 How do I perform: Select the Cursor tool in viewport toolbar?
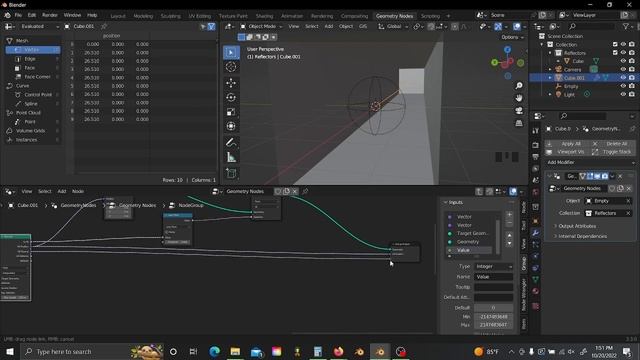coord(231,67)
